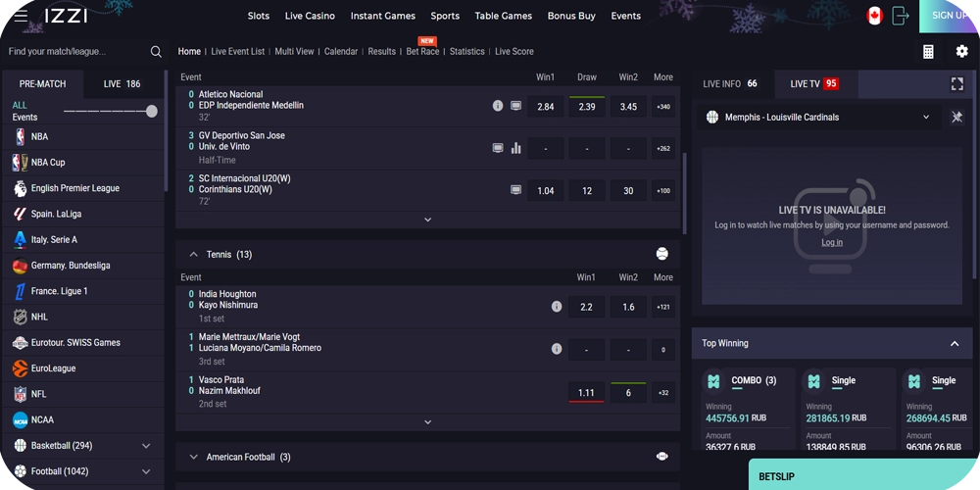The height and width of the screenshot is (490, 980).
Task: Click the SIGN UP button
Action: 950,16
